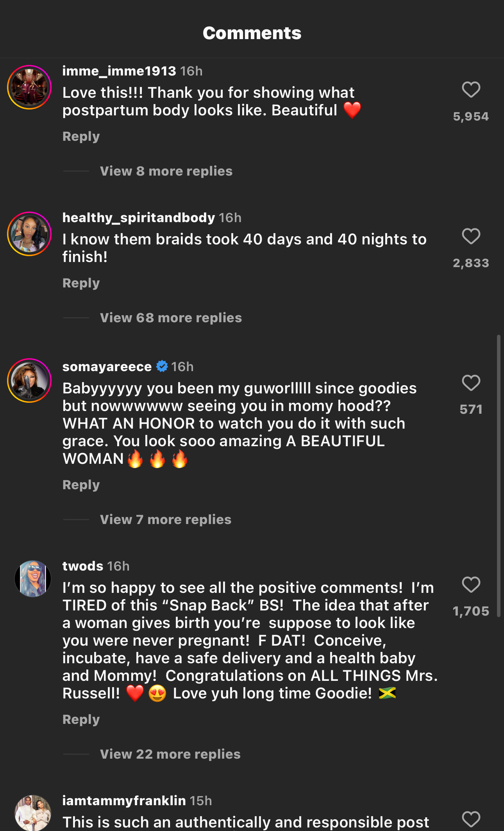View healthy_spiritandbody's profile avatar

[29, 234]
